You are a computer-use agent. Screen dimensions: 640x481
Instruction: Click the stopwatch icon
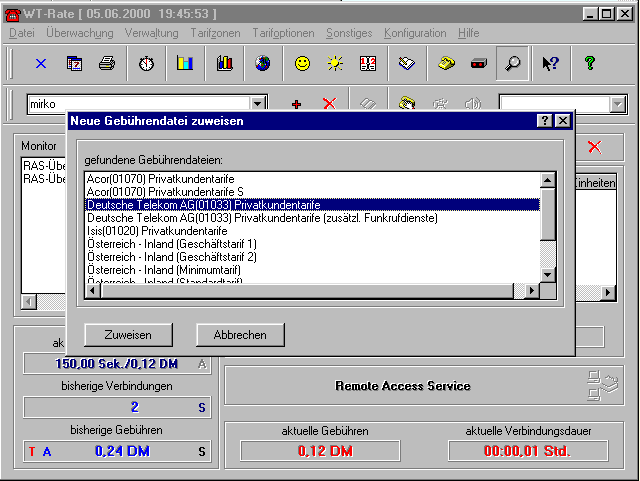146,64
